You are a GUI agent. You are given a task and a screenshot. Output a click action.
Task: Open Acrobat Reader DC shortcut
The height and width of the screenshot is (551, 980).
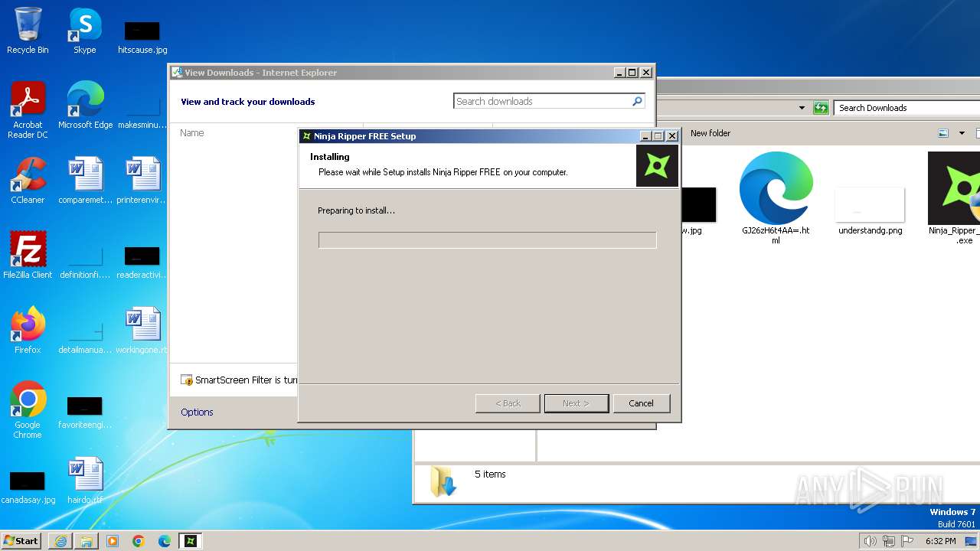[x=28, y=110]
